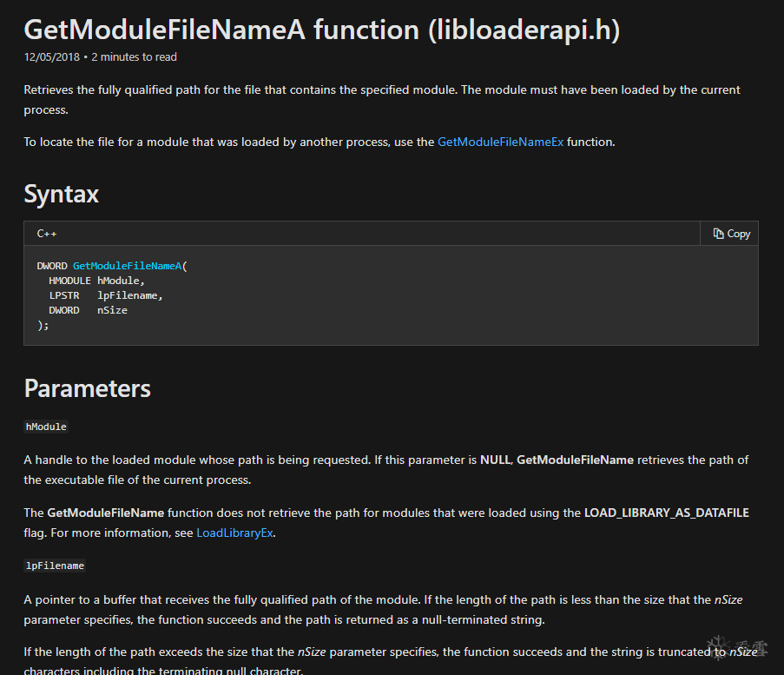Image resolution: width=784 pixels, height=675 pixels.
Task: Click the HMODULE type in the code
Action: (69, 281)
